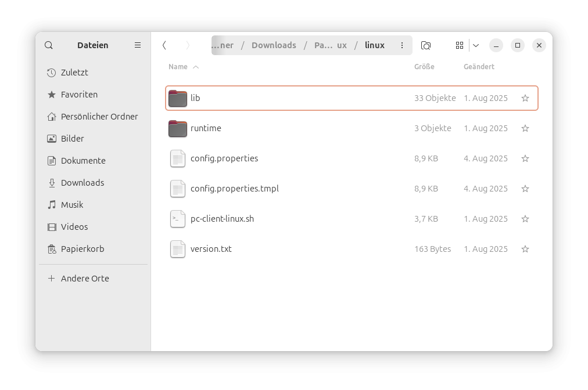Select the version.txt file icon
Viewport: 588px width, 390px height.
[x=178, y=249]
